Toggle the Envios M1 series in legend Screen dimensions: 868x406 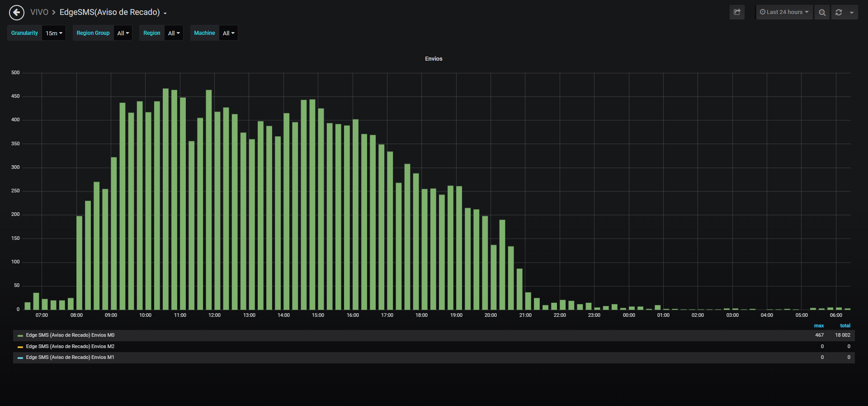point(70,357)
